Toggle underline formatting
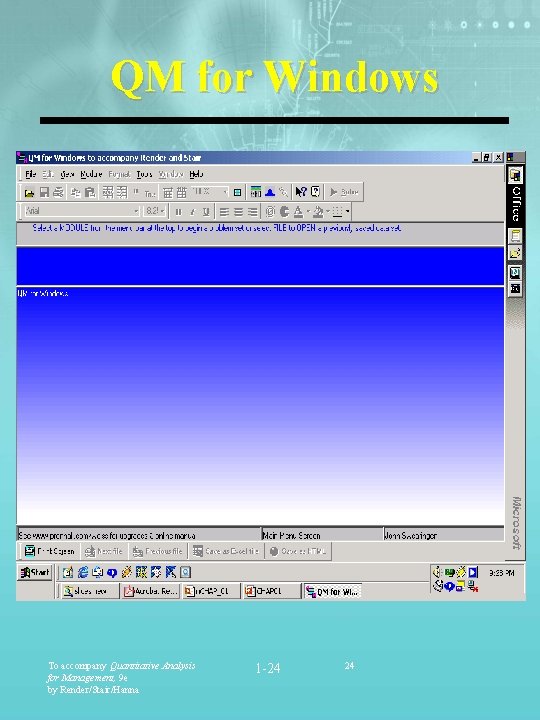Viewport: 540px width, 720px height. [x=206, y=212]
